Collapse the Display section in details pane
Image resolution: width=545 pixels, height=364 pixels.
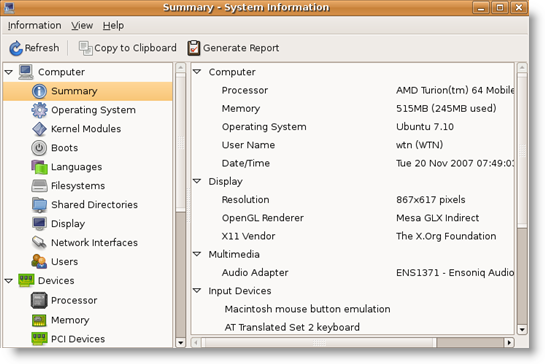coord(197,181)
